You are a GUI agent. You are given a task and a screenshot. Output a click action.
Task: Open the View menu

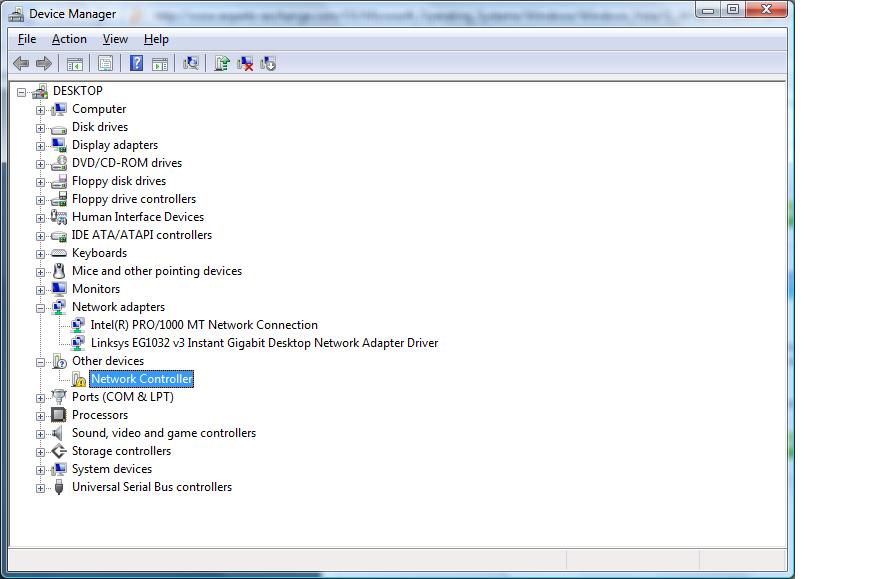114,39
